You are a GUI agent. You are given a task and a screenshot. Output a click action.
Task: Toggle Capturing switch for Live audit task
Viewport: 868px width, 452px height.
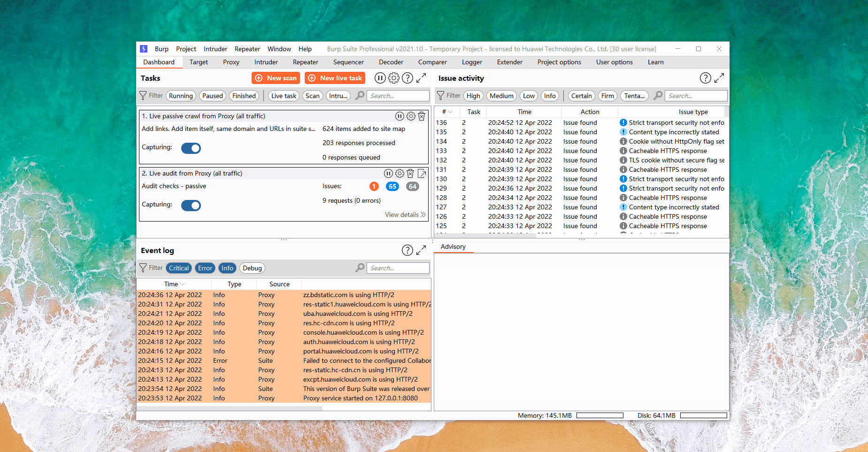(x=191, y=206)
